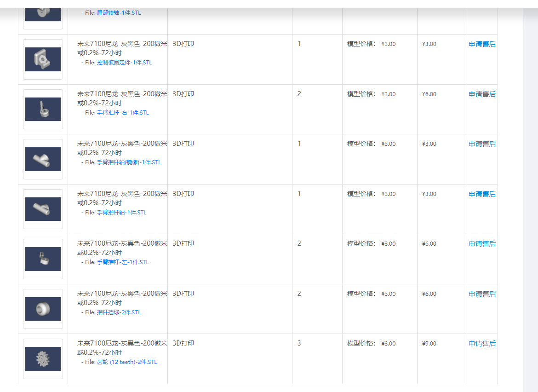Select quantity 3 in 齿轮 row
The height and width of the screenshot is (392, 538).
[x=299, y=343]
